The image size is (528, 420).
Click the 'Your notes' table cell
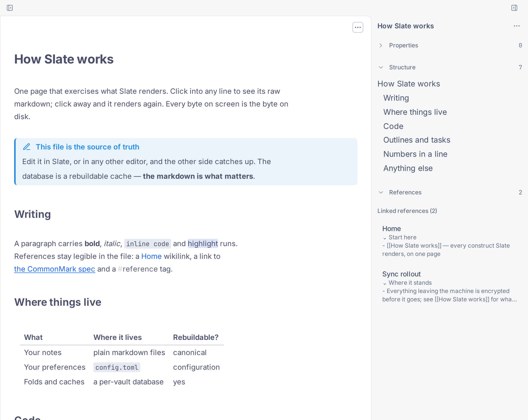tap(43, 353)
